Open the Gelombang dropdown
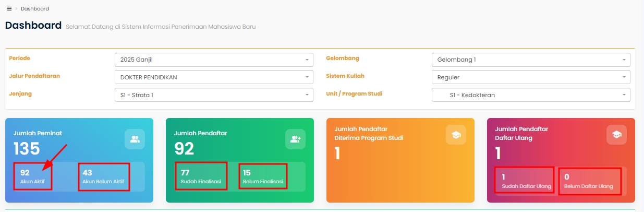This screenshot has height=212, width=644. [531, 60]
